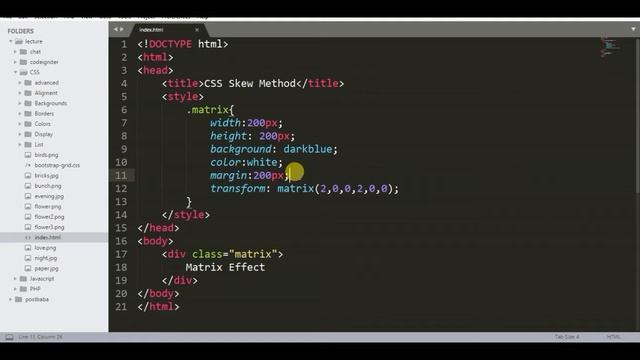640x360 pixels.
Task: Click the image icon beside evening.jpg
Action: (28, 196)
